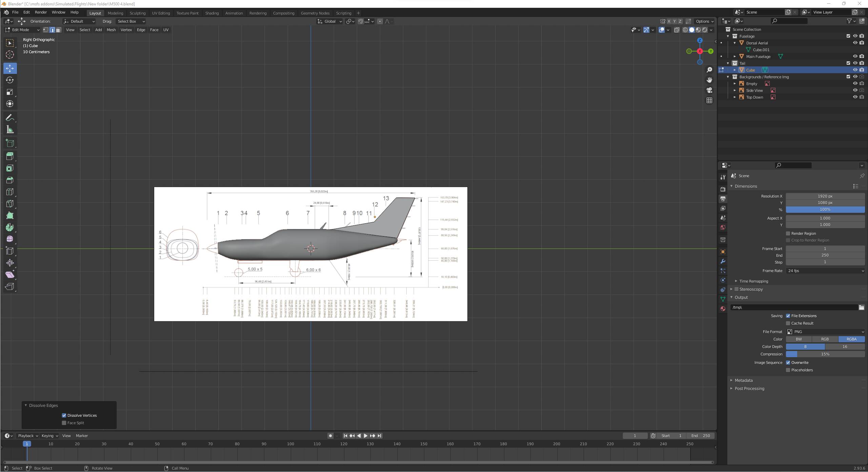Open the Keying popover in timeline
Screen dimensions: 868x472
tap(49, 436)
